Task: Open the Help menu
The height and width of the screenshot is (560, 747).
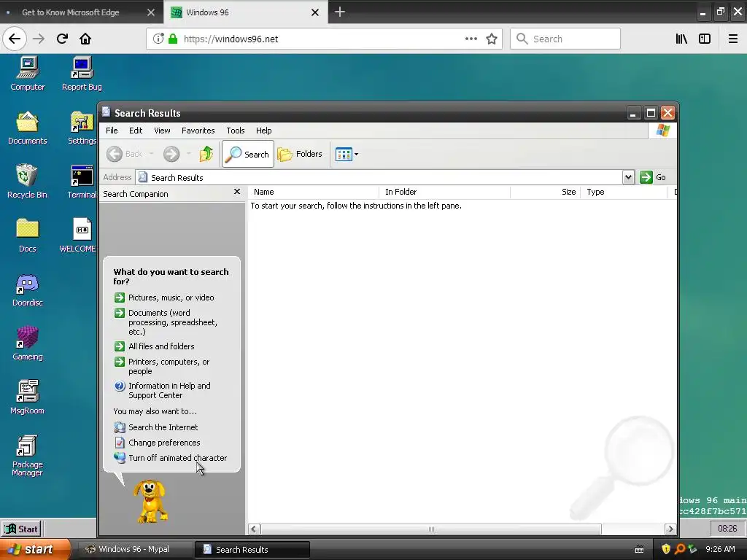Action: [x=263, y=131]
